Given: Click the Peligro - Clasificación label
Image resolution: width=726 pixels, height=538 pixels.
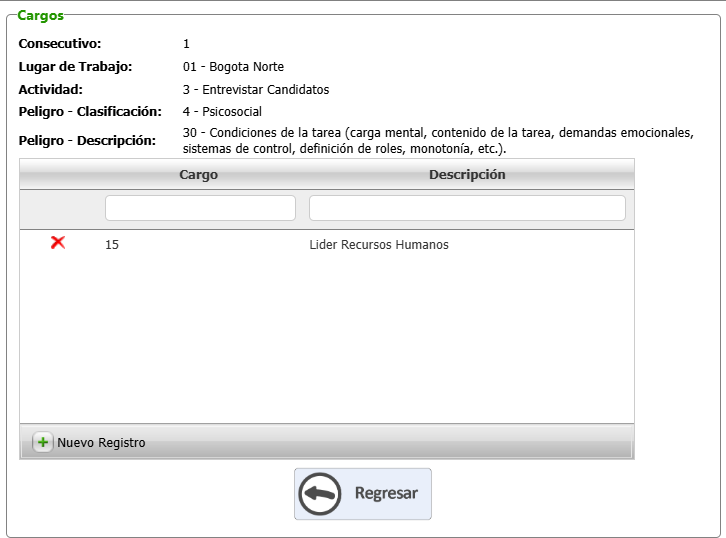Looking at the screenshot, I should point(90,111).
